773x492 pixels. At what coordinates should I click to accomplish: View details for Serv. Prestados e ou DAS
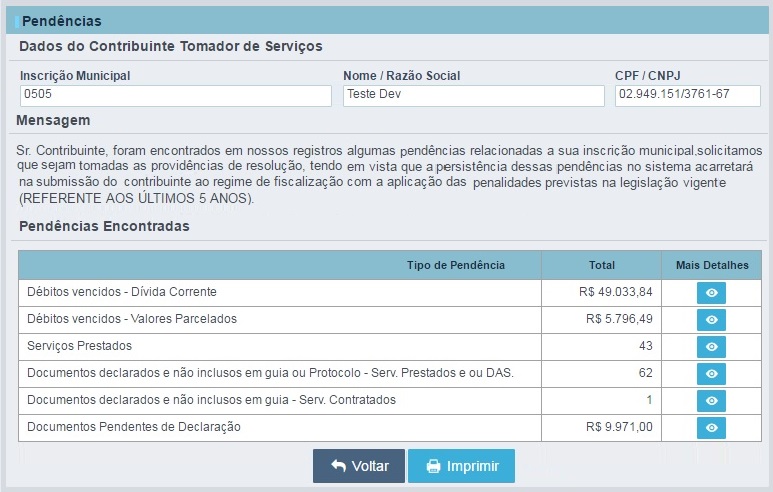pyautogui.click(x=711, y=374)
